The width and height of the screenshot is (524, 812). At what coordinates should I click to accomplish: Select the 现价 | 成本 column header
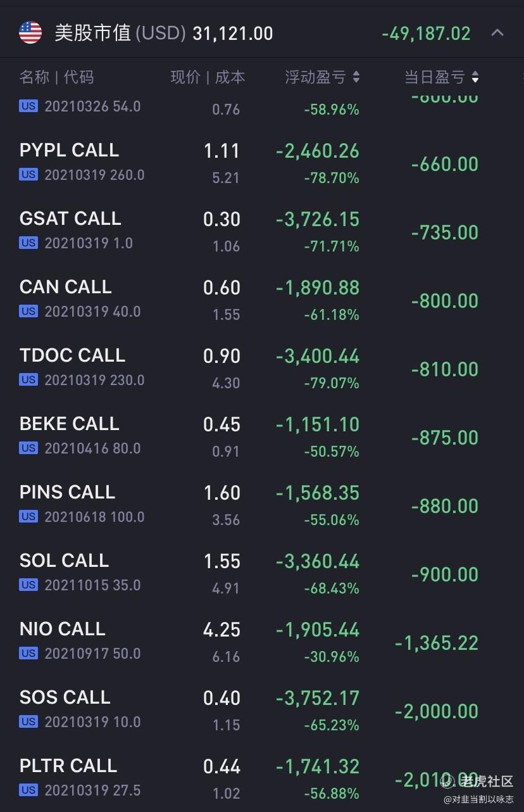tap(208, 77)
